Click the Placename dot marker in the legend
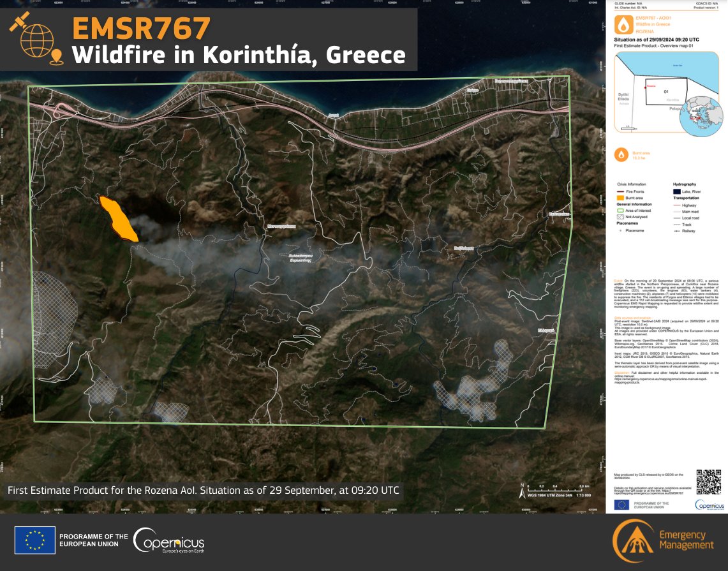728x571 pixels. coord(620,230)
